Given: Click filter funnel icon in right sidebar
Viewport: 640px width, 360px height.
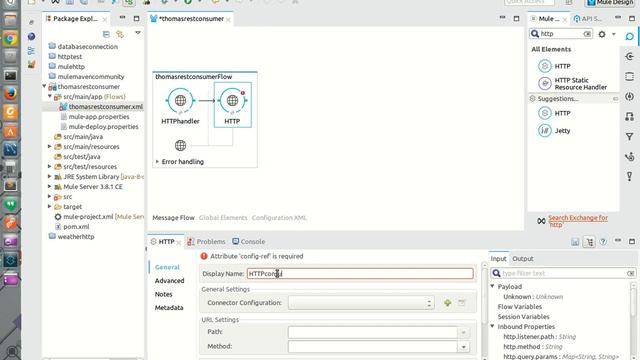Looking at the screenshot, I should coord(629,137).
